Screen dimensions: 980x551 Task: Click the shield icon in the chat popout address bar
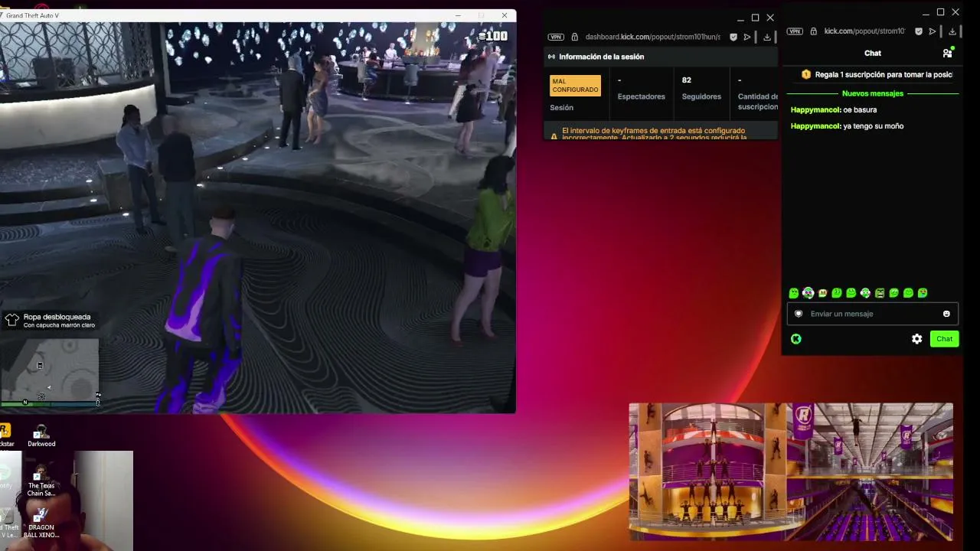pos(919,31)
